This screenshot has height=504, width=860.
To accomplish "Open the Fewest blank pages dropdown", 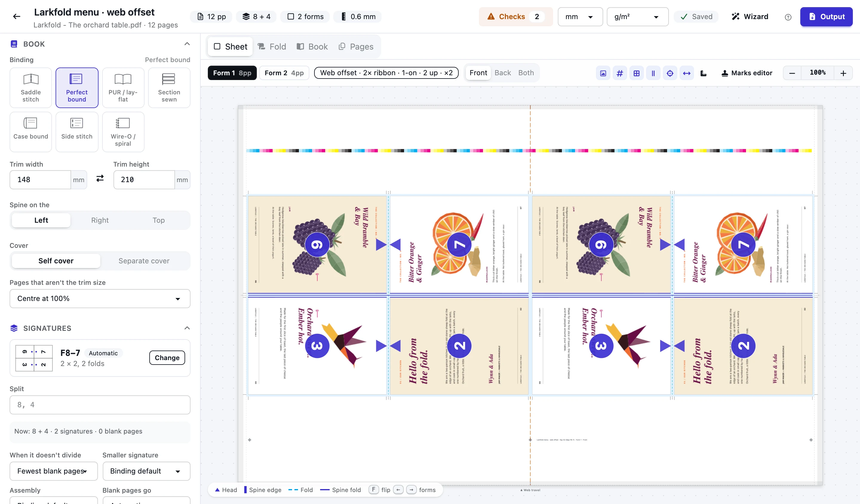I will pos(53,471).
